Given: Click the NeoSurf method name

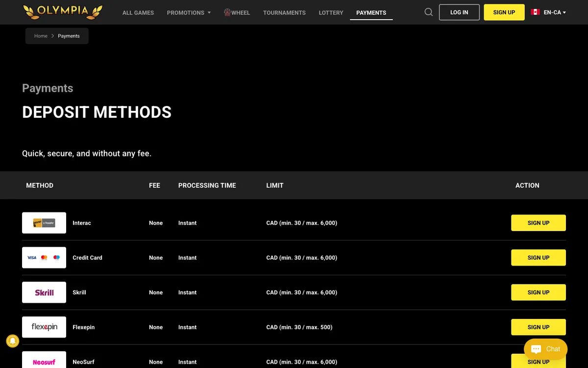Looking at the screenshot, I should (x=83, y=362).
